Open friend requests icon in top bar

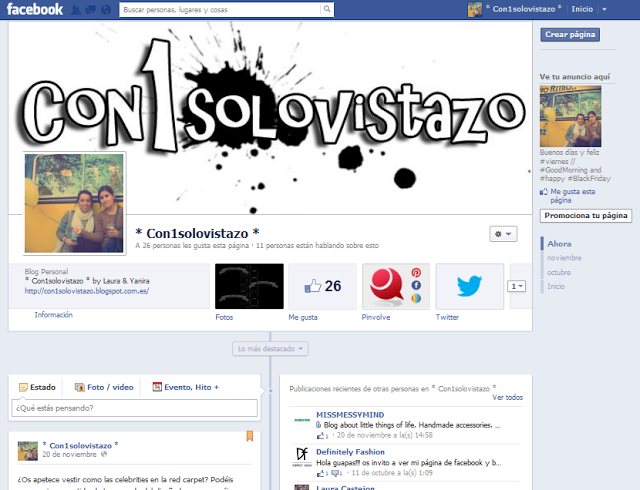pyautogui.click(x=76, y=10)
